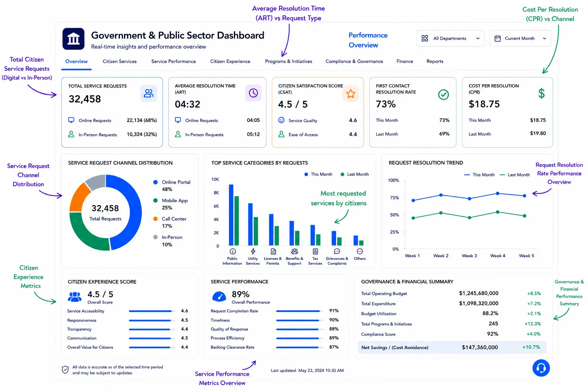Select the Net Savings / (Cost Avoidance) row
The image size is (588, 392).
coord(452,347)
